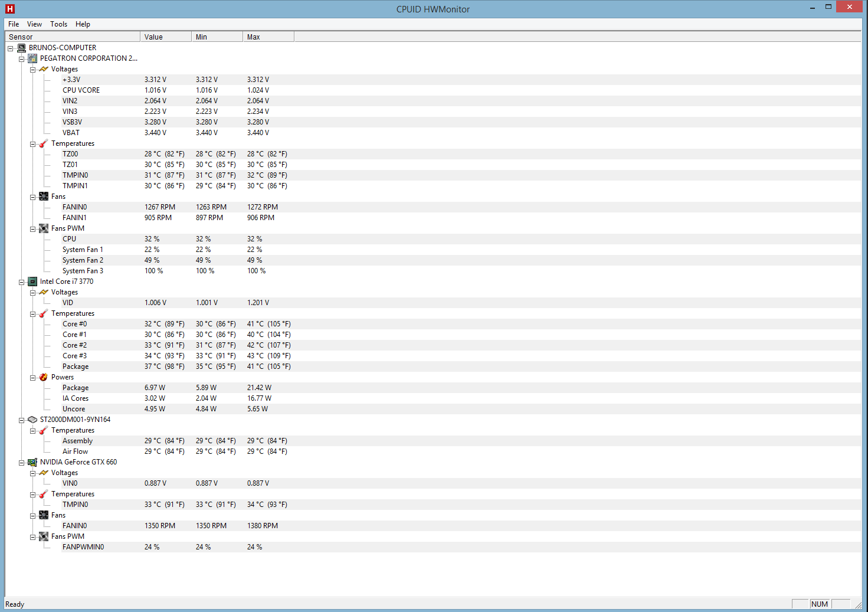Collapse the ST2000DM001-9YN164 node
The height and width of the screenshot is (612, 868).
coord(21,420)
